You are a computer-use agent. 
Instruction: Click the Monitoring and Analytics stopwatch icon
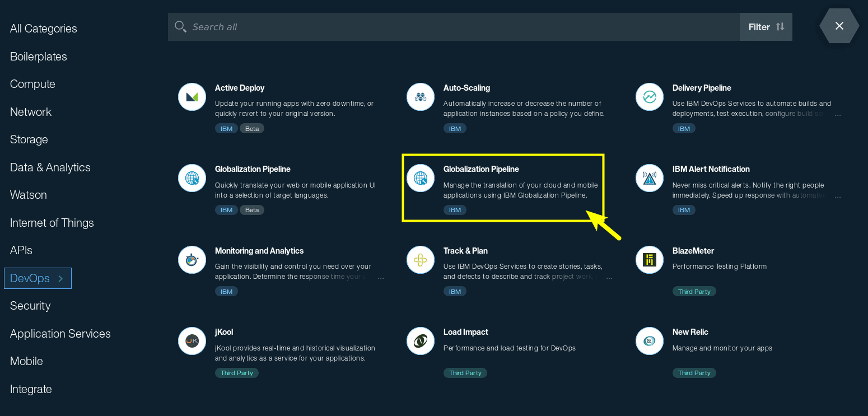[192, 260]
